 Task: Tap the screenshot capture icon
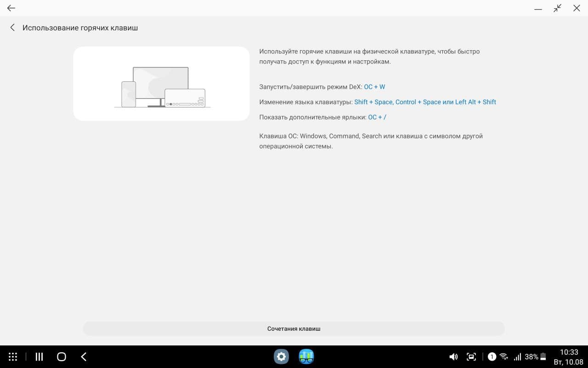[471, 356]
